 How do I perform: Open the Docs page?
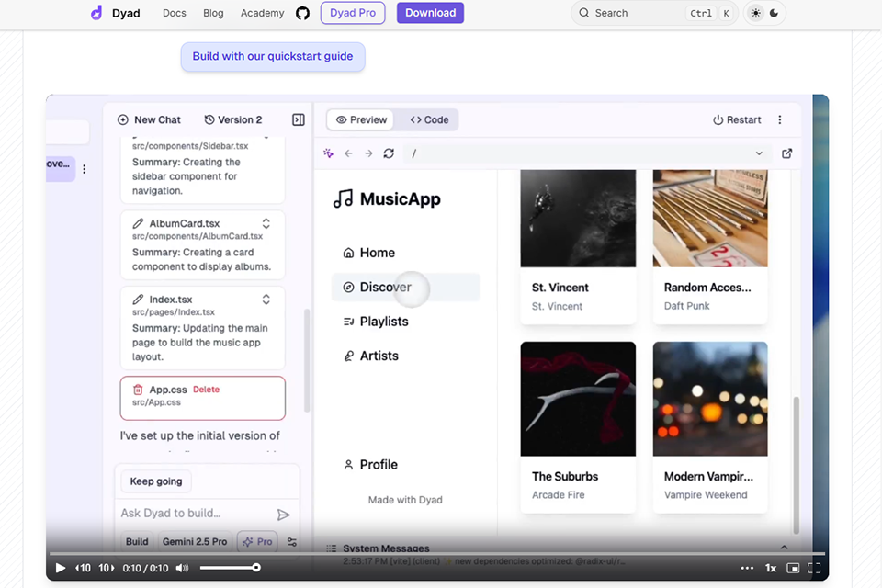(175, 13)
